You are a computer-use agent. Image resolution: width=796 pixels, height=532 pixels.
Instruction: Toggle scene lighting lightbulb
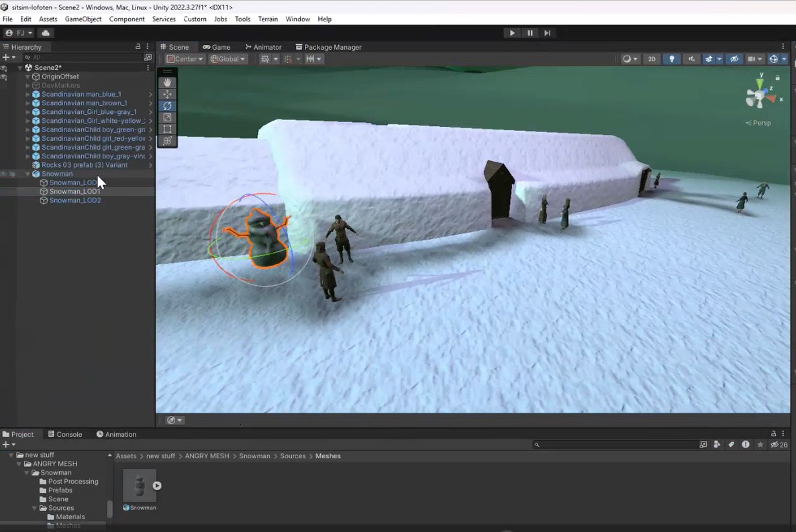tap(671, 59)
